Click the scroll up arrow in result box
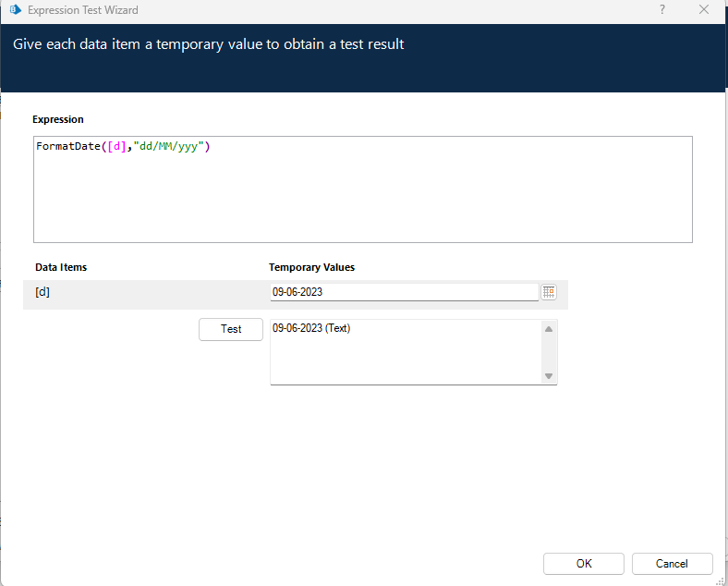This screenshot has width=728, height=586. click(x=549, y=329)
